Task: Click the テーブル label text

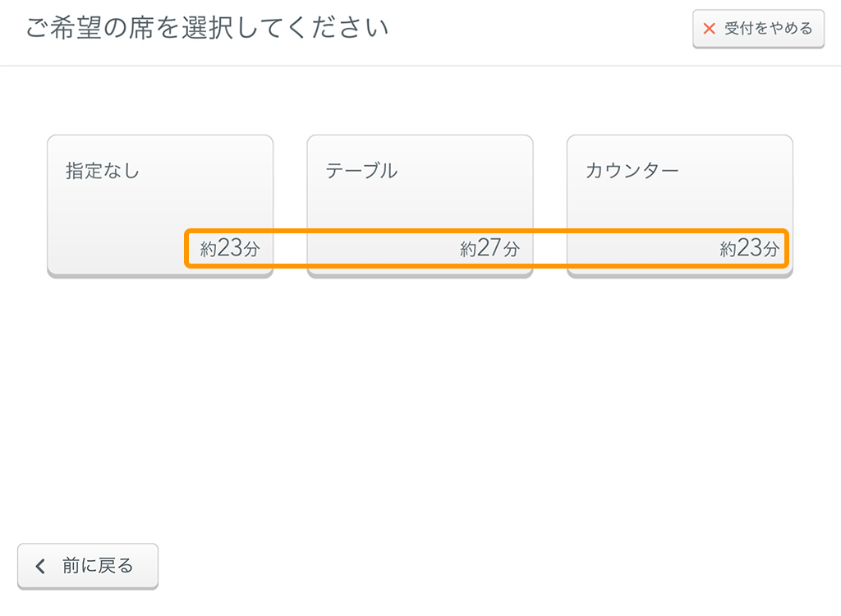Action: [x=361, y=172]
